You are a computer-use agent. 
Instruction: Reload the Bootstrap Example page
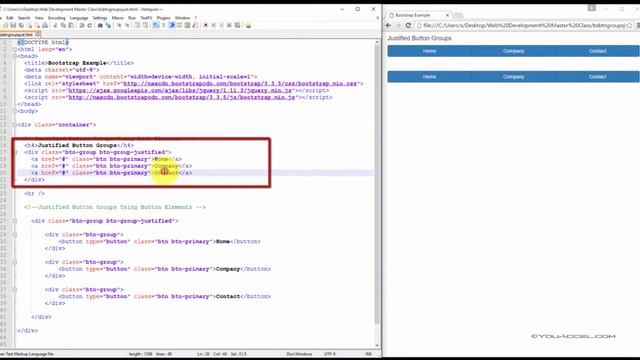(x=408, y=25)
